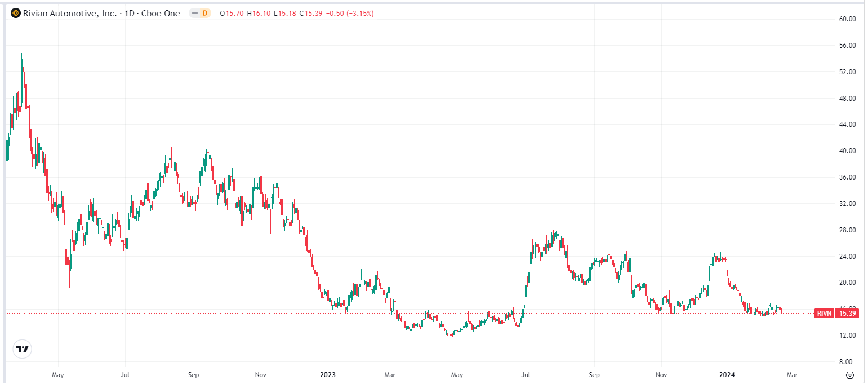The image size is (868, 389).
Task: Click the 20.00 price axis label
Action: click(x=847, y=283)
